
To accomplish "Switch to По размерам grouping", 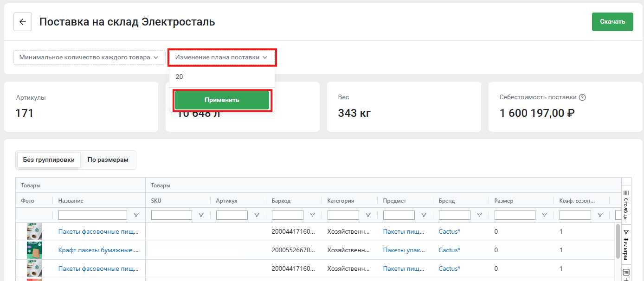I will click(x=108, y=160).
